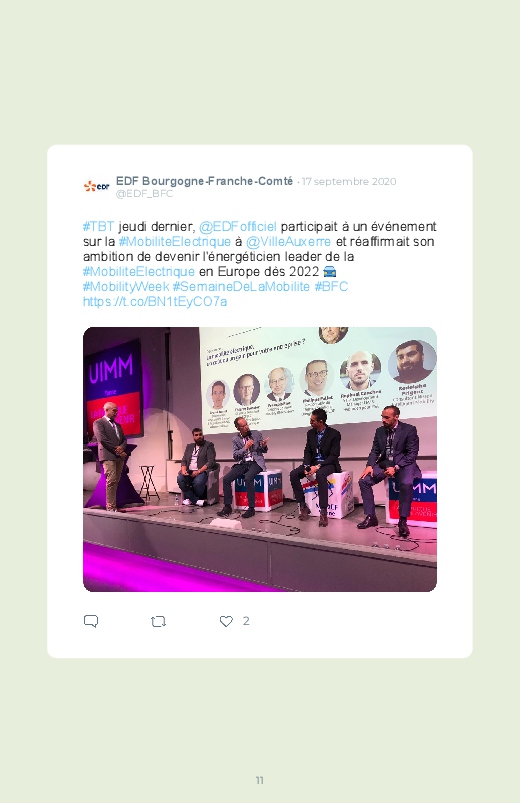
Task: Click the EDF logo avatar
Action: [96, 186]
